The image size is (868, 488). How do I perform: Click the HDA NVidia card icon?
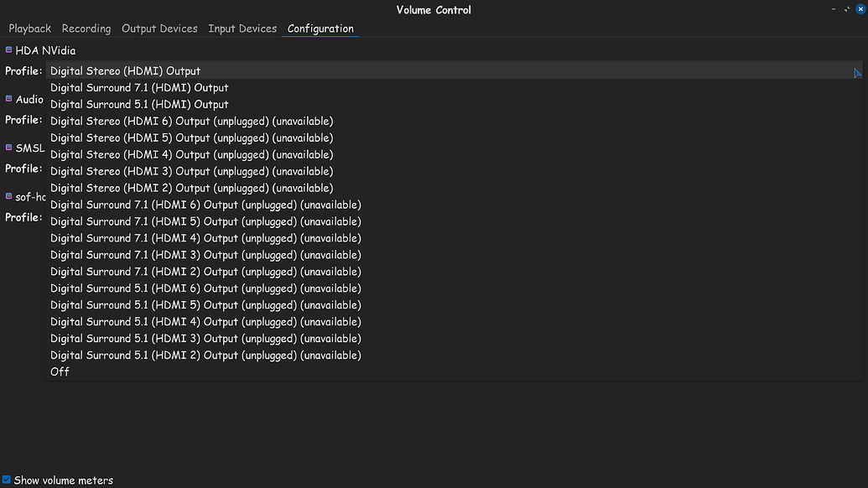pos(9,49)
